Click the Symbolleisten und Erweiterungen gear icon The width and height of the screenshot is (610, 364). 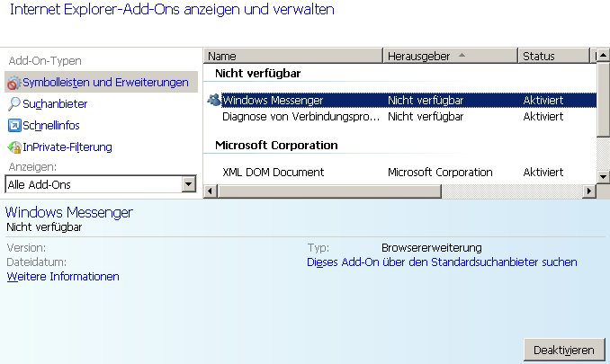14,83
